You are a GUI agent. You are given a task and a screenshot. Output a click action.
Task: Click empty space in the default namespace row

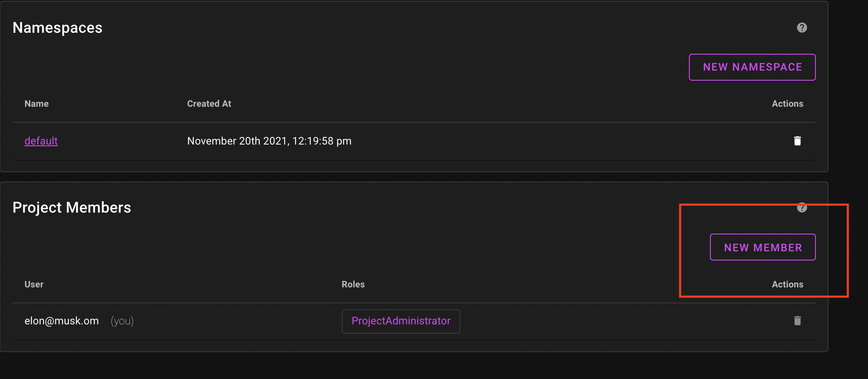tap(546, 141)
